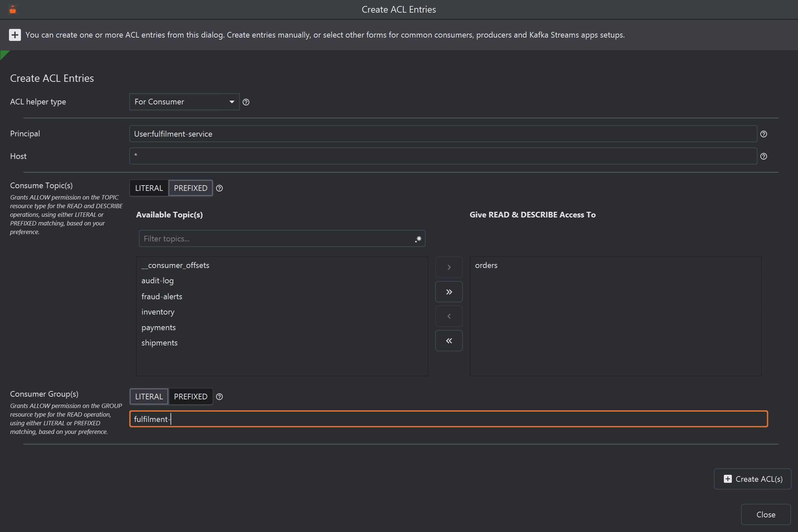Click the Filter topics search field
798x532 pixels.
point(282,239)
